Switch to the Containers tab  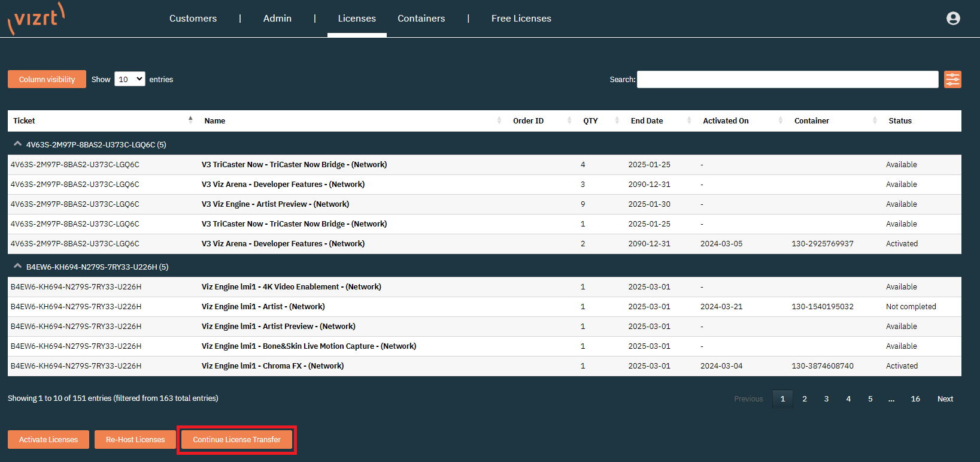click(421, 19)
